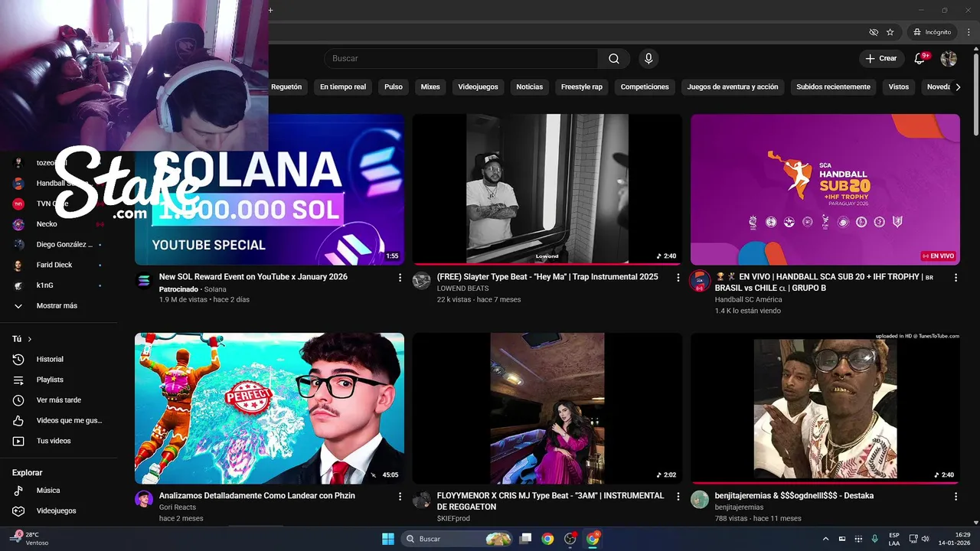This screenshot has width=980, height=551.
Task: Select the Mixes category chip
Action: [430, 87]
